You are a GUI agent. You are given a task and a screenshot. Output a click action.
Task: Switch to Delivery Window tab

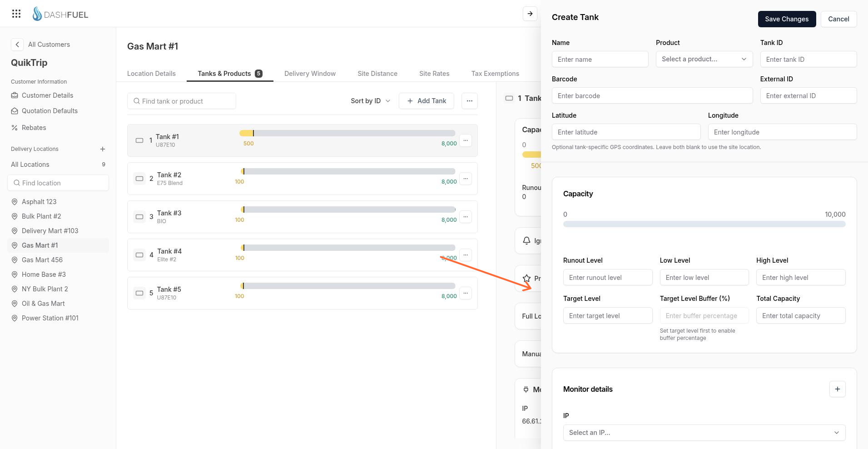click(310, 74)
